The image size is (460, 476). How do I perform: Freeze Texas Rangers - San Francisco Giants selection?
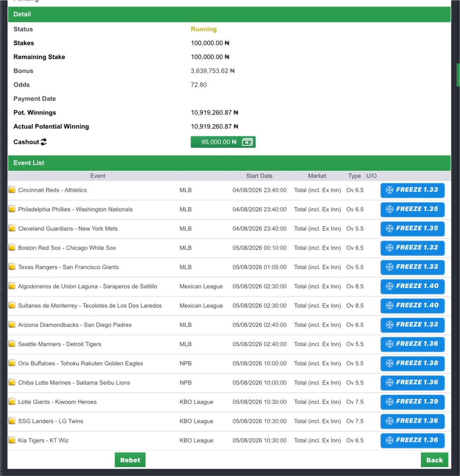[x=412, y=267]
